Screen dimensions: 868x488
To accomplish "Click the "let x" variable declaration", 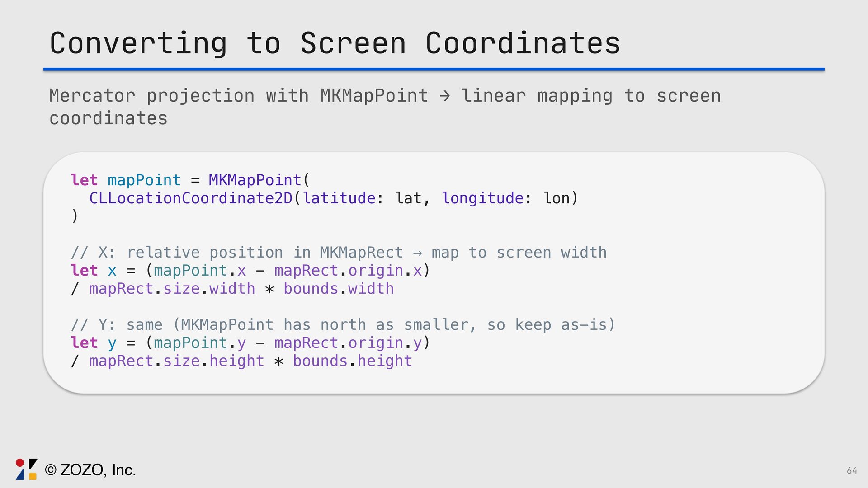I will 94,271.
